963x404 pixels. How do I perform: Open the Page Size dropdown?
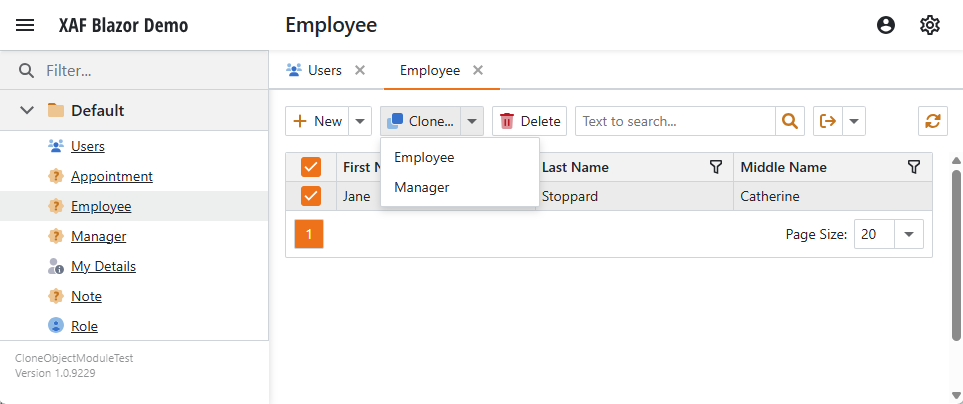[x=908, y=234]
